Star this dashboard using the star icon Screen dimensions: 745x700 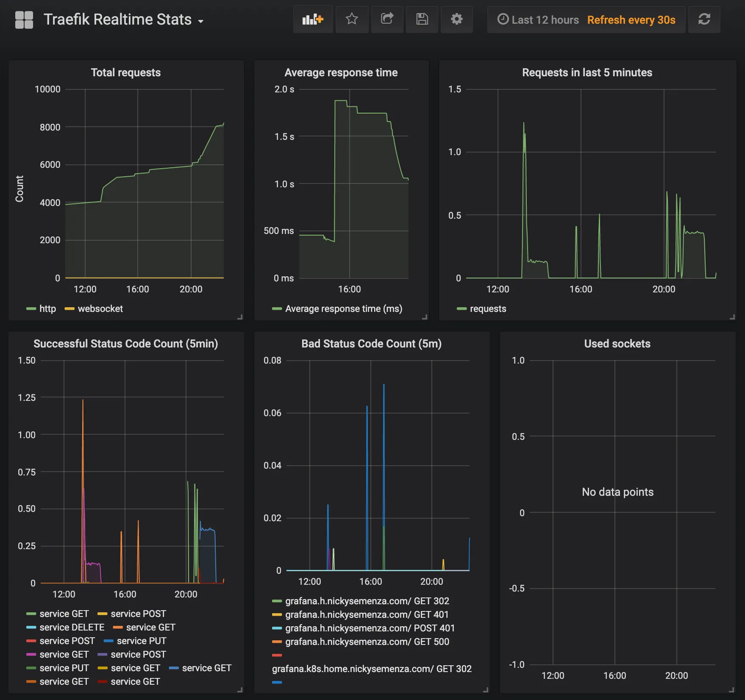[x=352, y=19]
